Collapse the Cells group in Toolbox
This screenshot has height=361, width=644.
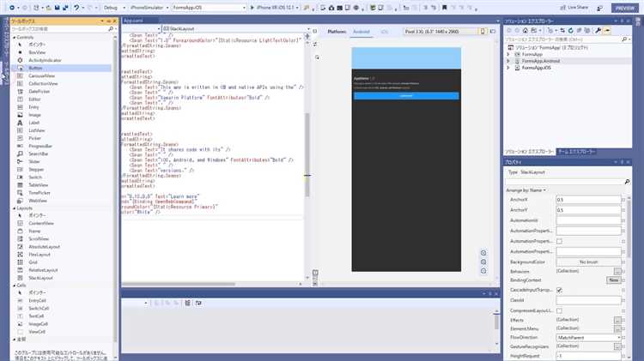pos(15,285)
